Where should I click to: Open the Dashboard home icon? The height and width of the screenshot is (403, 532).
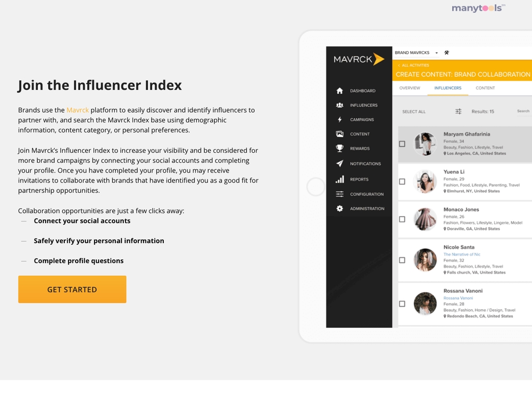(339, 91)
